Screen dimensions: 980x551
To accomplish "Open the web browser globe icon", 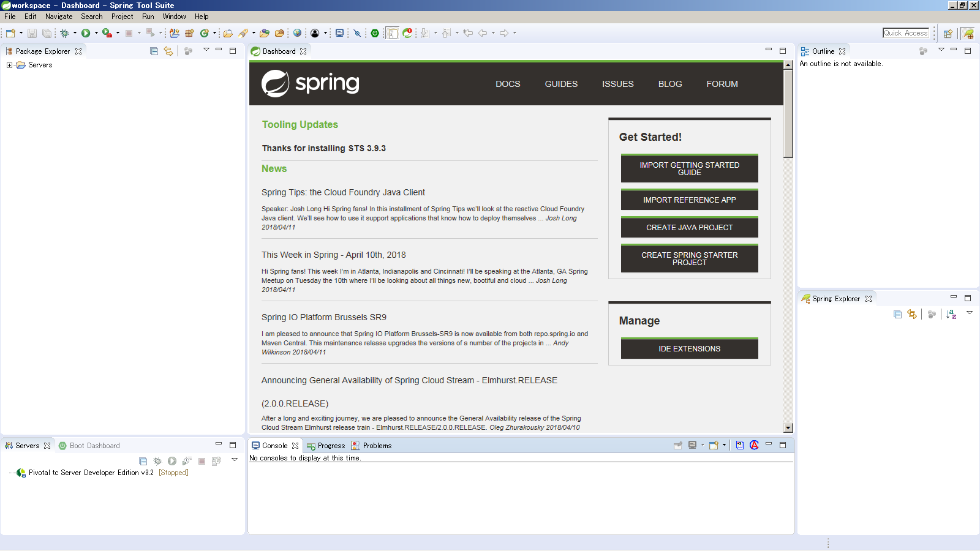I will click(297, 33).
